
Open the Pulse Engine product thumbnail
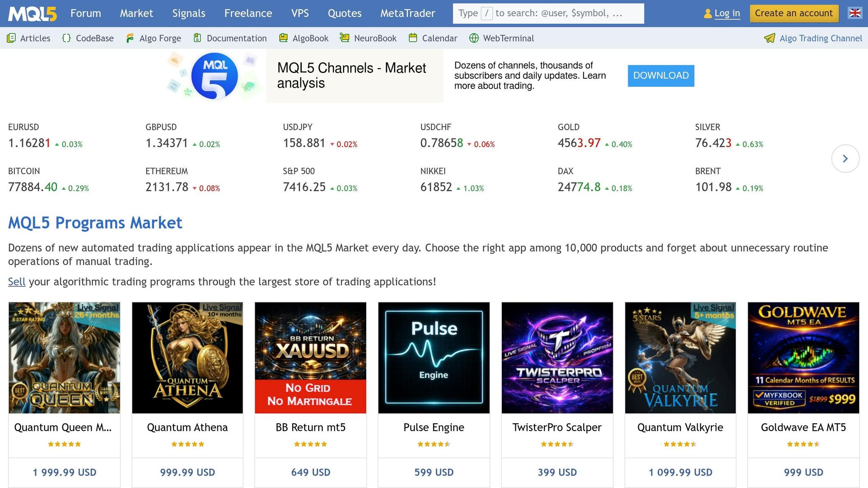(x=434, y=358)
